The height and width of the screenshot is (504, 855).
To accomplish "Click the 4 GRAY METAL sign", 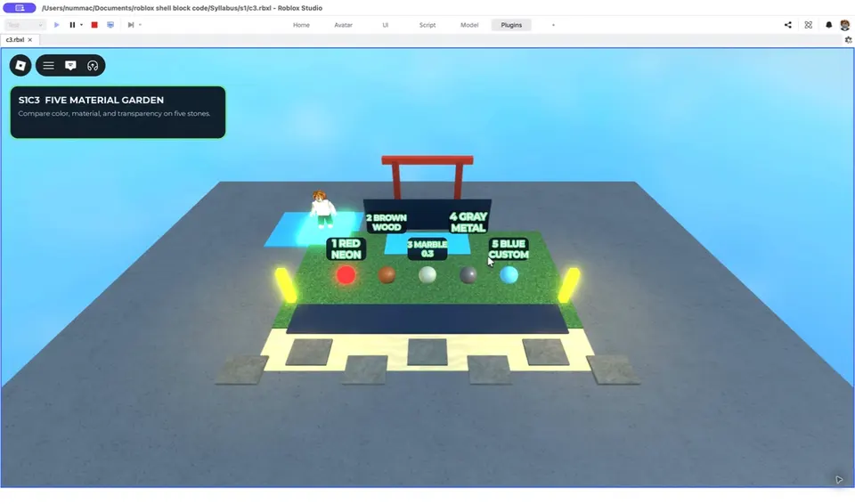I will click(468, 223).
